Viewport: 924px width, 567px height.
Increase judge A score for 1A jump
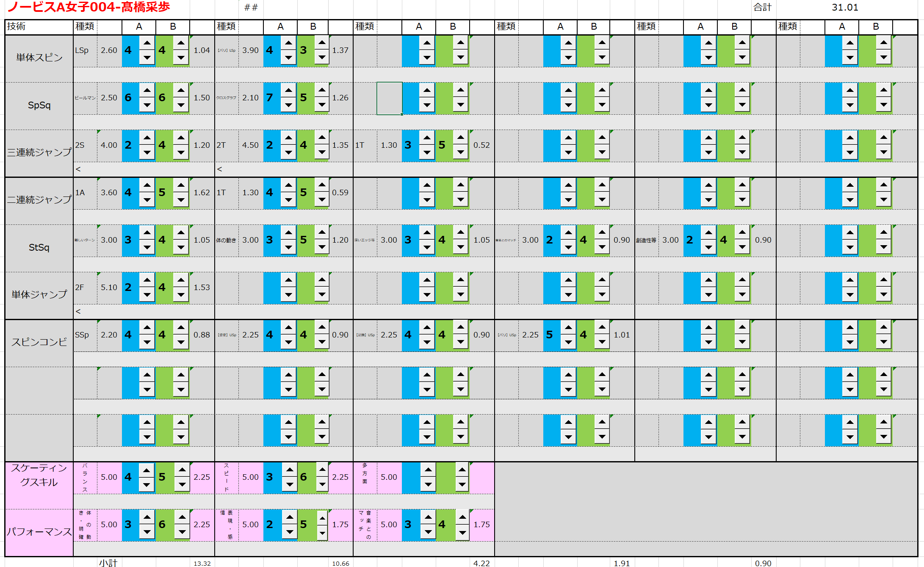point(147,185)
